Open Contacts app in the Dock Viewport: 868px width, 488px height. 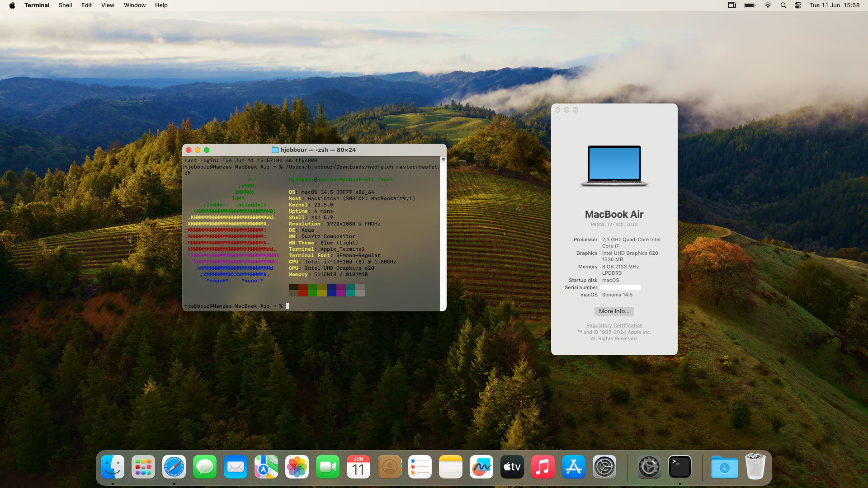(x=389, y=467)
